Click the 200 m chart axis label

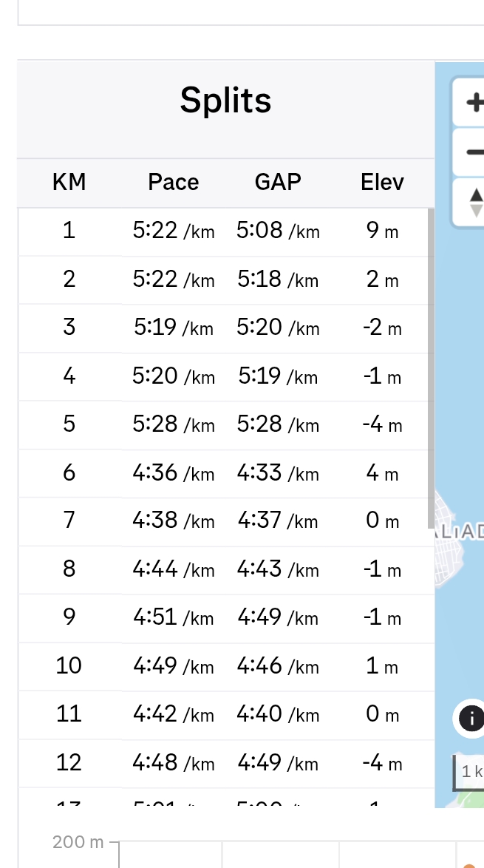[78, 842]
